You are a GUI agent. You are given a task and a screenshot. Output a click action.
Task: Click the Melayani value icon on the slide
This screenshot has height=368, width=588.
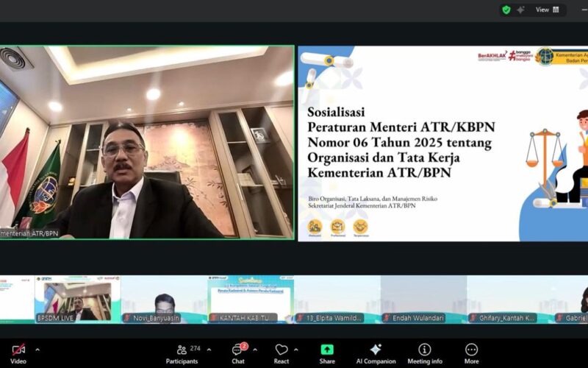[315, 227]
